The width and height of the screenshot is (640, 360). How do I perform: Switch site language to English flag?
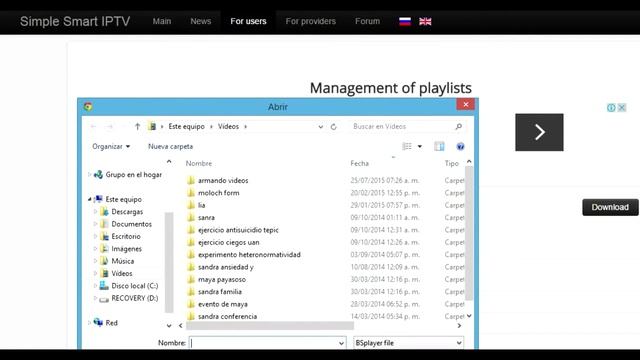pyautogui.click(x=425, y=21)
